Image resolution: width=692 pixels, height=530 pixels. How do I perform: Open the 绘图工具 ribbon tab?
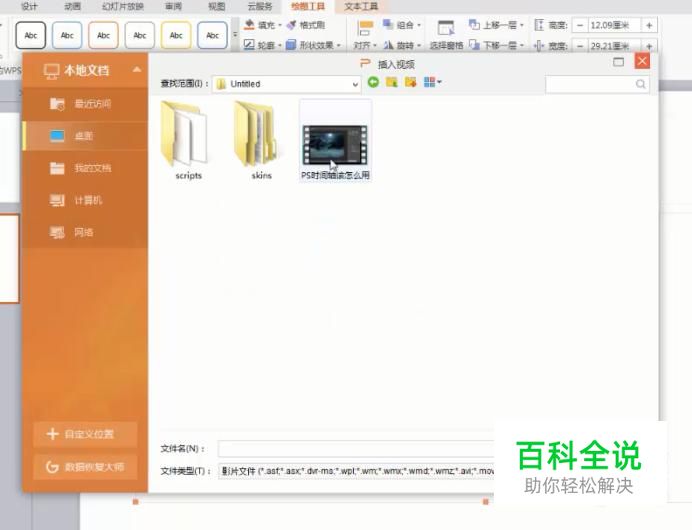(x=308, y=6)
